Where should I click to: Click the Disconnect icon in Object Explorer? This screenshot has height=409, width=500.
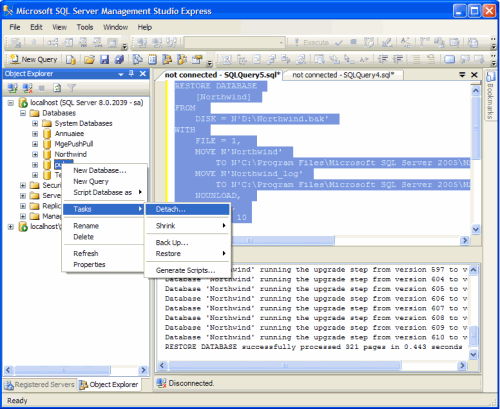[27, 88]
